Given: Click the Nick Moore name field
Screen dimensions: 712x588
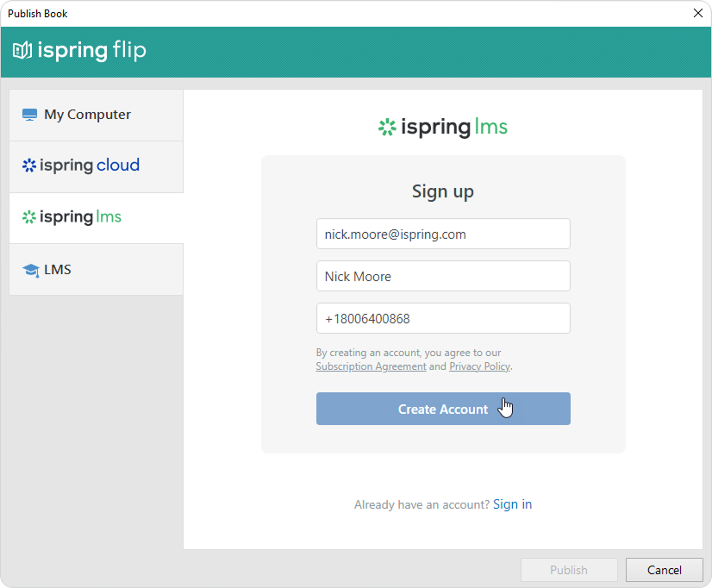Looking at the screenshot, I should [x=443, y=276].
